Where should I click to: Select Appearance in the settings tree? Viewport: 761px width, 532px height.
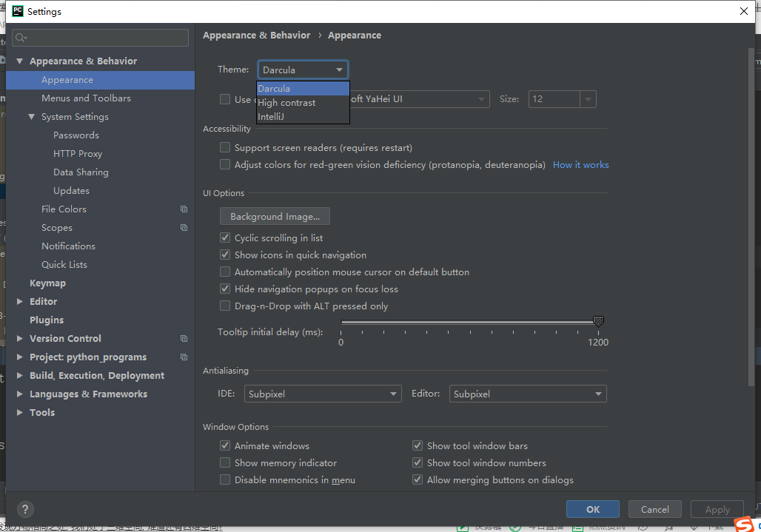[x=100, y=80]
